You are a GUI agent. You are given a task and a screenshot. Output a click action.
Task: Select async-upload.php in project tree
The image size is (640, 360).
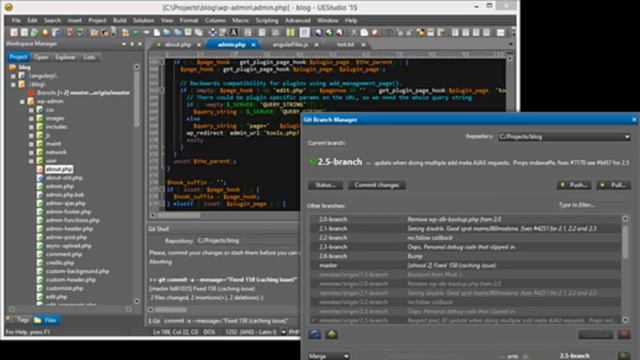pyautogui.click(x=68, y=246)
